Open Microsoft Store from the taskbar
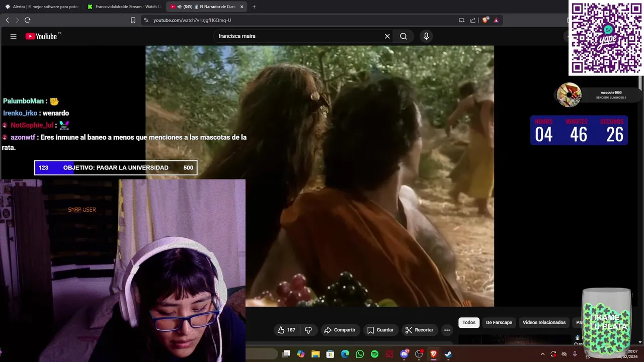 (330, 354)
